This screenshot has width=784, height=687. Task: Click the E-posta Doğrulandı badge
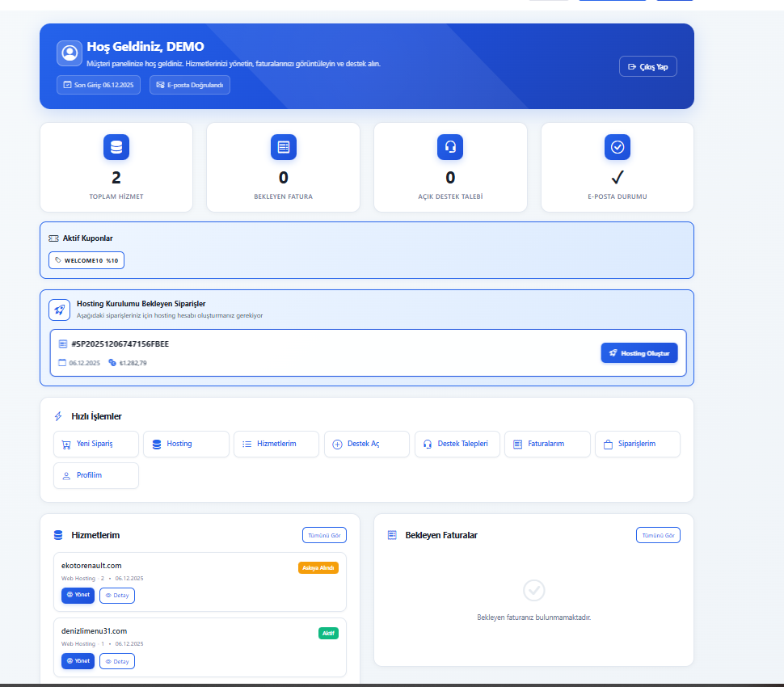189,85
